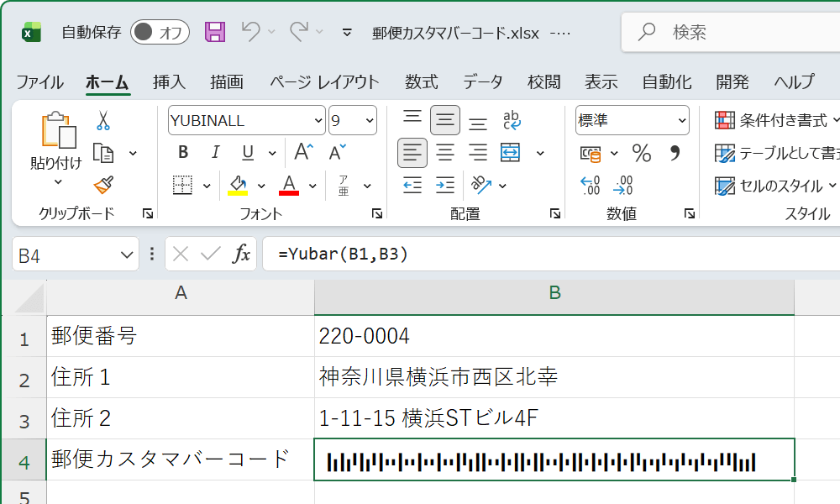The height and width of the screenshot is (504, 840).
Task: Switch to the 数式 tab
Action: pos(421,82)
